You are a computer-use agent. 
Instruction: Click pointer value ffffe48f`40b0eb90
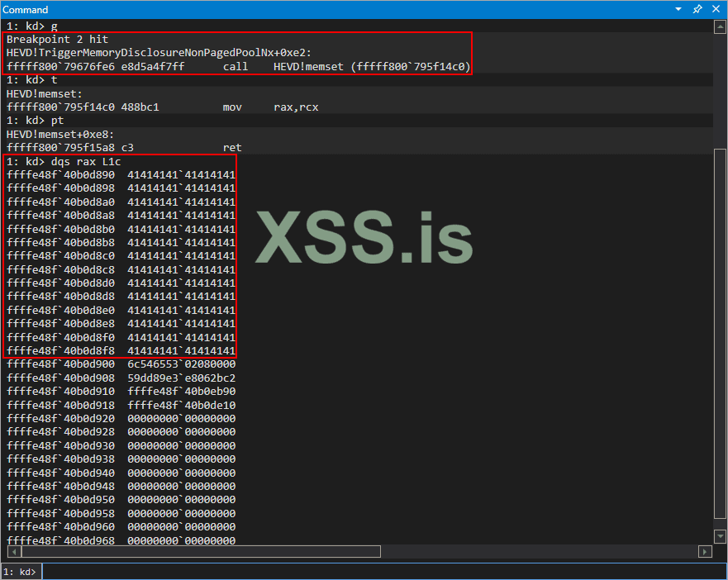[182, 392]
